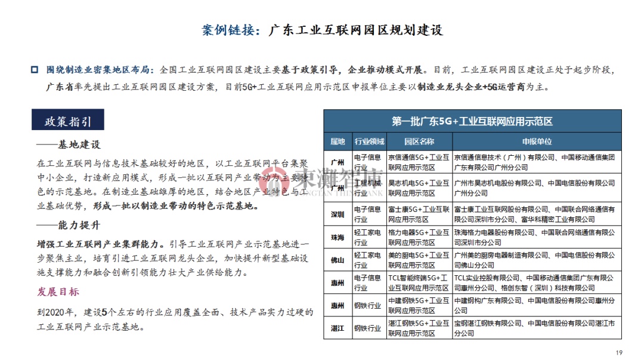Select the 富士康5G+工业互联网应用示范区 park name cell
This screenshot has width=644, height=363.
click(419, 214)
